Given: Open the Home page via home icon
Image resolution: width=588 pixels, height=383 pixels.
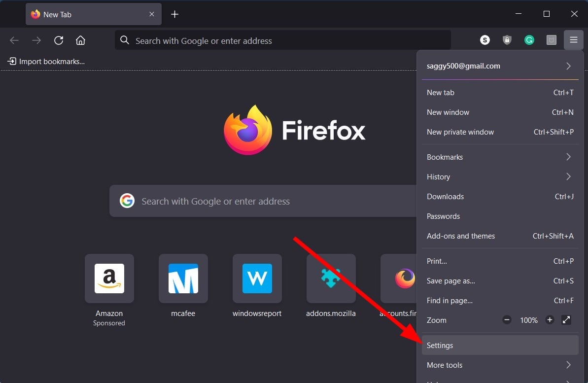Looking at the screenshot, I should tap(80, 40).
